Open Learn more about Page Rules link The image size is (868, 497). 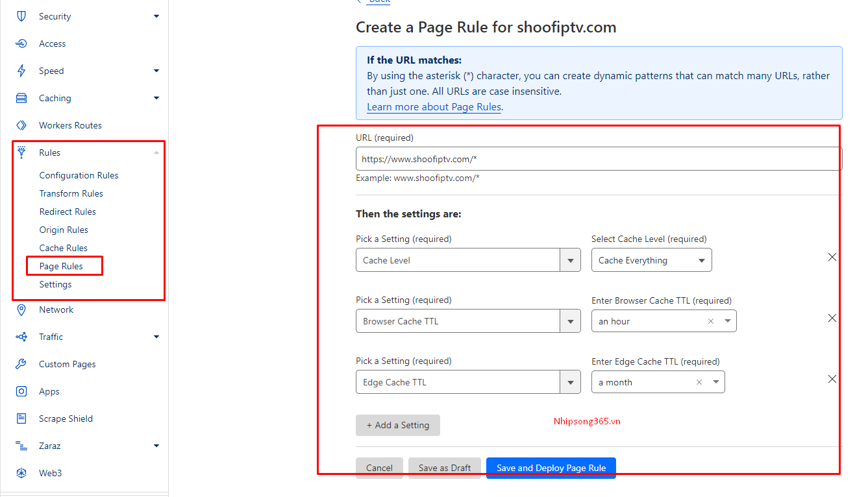coord(434,106)
